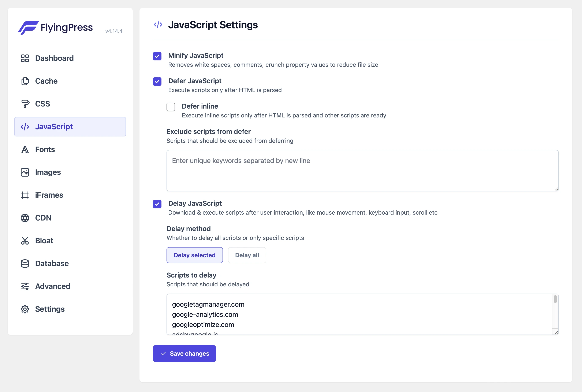Select the JavaScript code icon in sidebar
This screenshot has height=392, width=582.
(x=25, y=127)
